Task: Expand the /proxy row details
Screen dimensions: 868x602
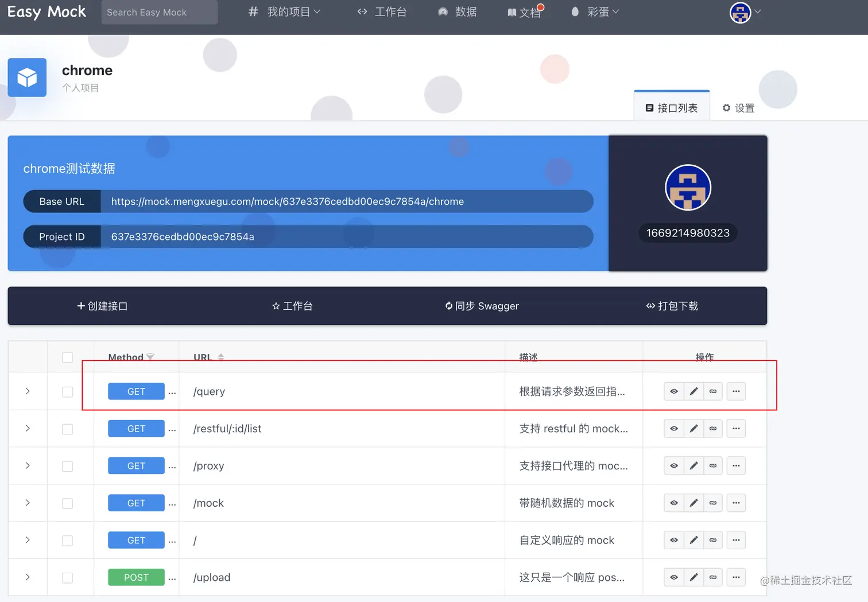Action: 28,466
